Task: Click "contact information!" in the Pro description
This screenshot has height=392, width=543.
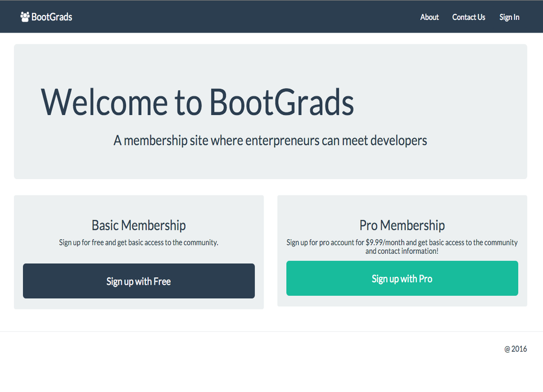Action: [402, 251]
